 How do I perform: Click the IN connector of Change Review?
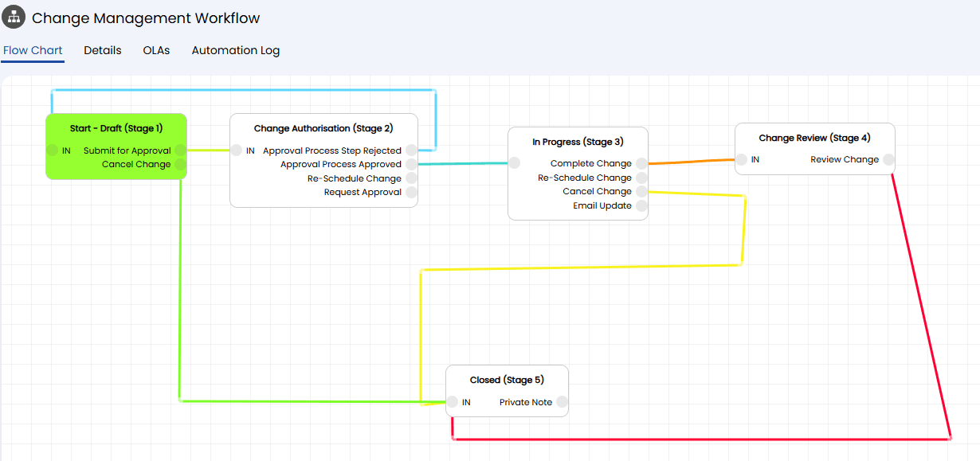click(x=741, y=159)
